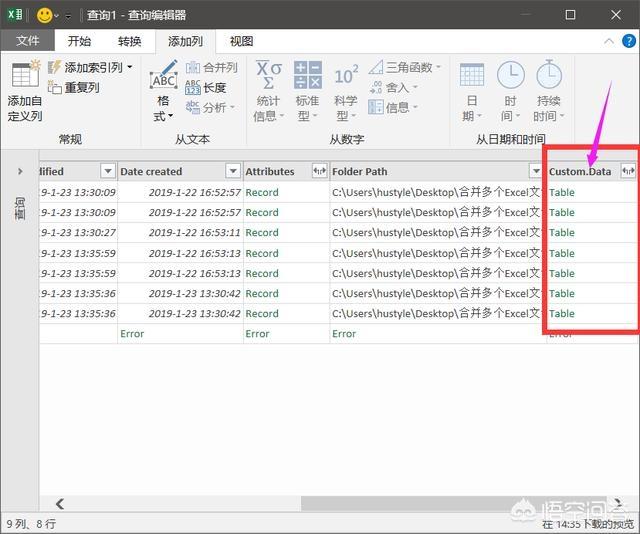Image resolution: width=640 pixels, height=534 pixels.
Task: Click the Rounding (舍入) icon
Action: pos(376,87)
